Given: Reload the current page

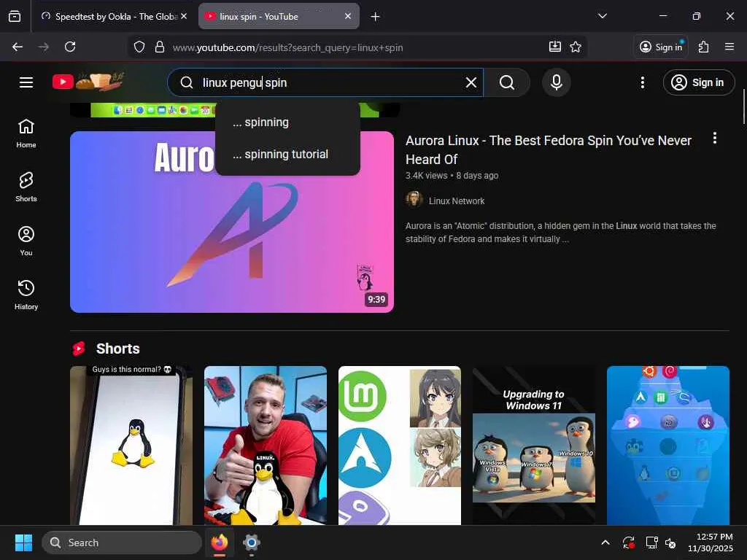Looking at the screenshot, I should (x=70, y=47).
